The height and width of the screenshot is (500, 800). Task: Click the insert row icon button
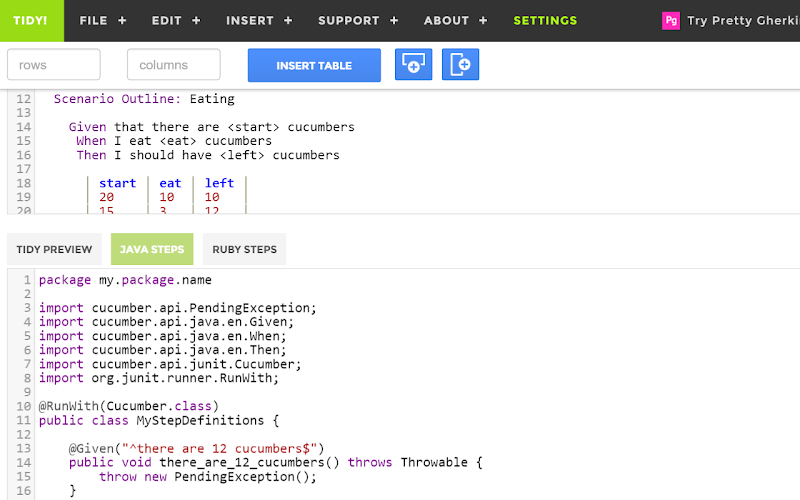[413, 64]
